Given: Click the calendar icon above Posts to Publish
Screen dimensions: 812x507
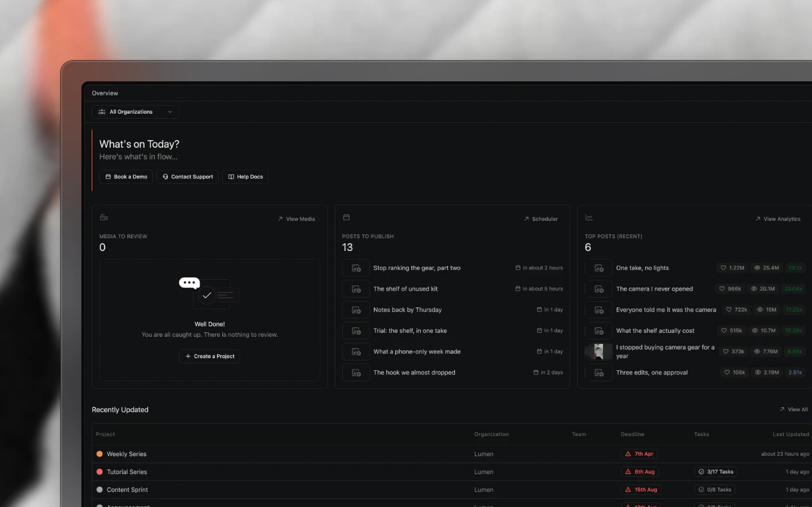Looking at the screenshot, I should click(x=346, y=217).
